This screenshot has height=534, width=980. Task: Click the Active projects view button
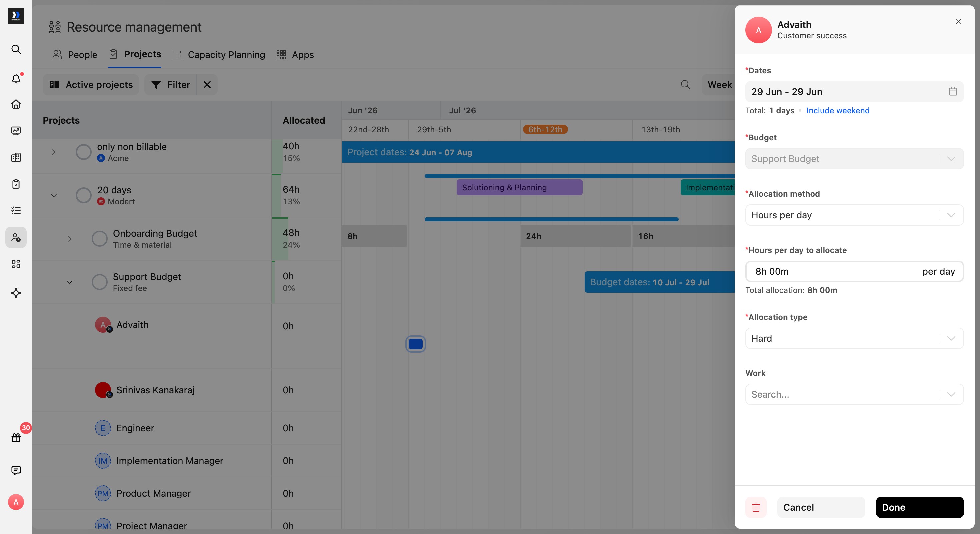coord(91,84)
